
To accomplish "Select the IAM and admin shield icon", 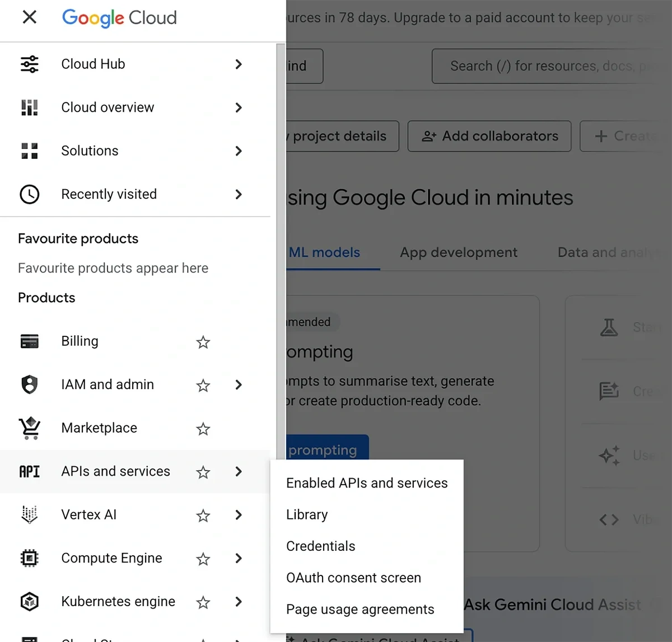I will pyautogui.click(x=29, y=385).
